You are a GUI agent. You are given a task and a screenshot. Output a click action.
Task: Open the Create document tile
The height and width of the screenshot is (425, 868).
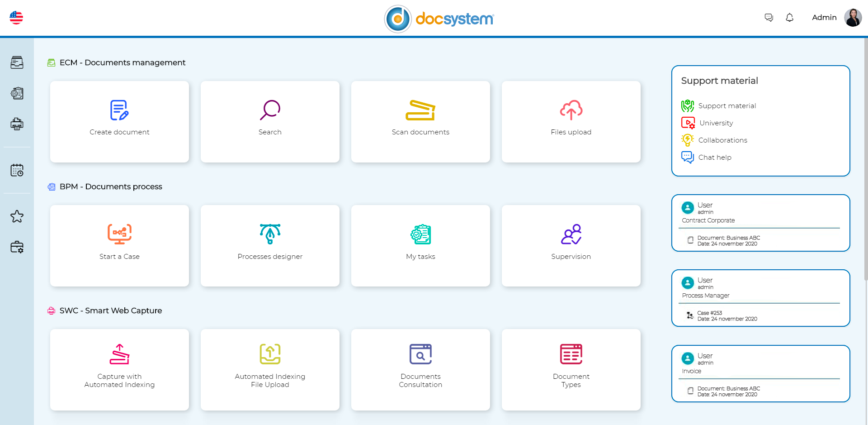[119, 121]
